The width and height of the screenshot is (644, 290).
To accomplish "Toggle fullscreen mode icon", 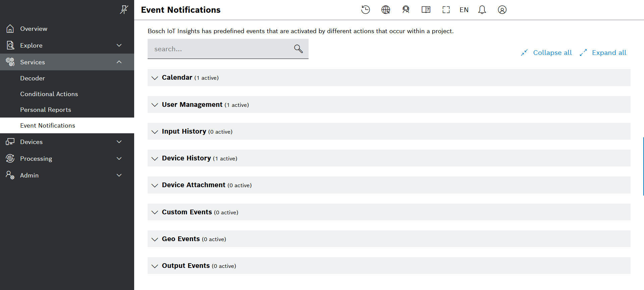I will click(x=446, y=10).
